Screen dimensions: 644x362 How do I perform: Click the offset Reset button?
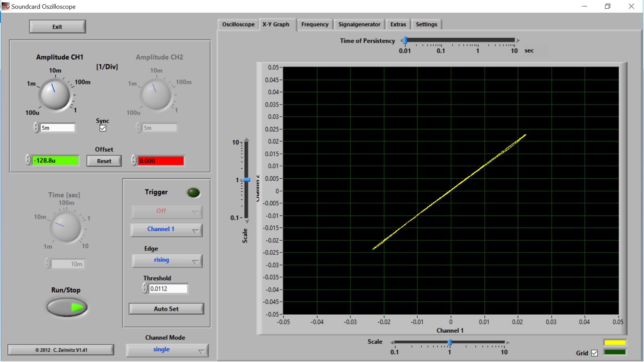coord(104,161)
